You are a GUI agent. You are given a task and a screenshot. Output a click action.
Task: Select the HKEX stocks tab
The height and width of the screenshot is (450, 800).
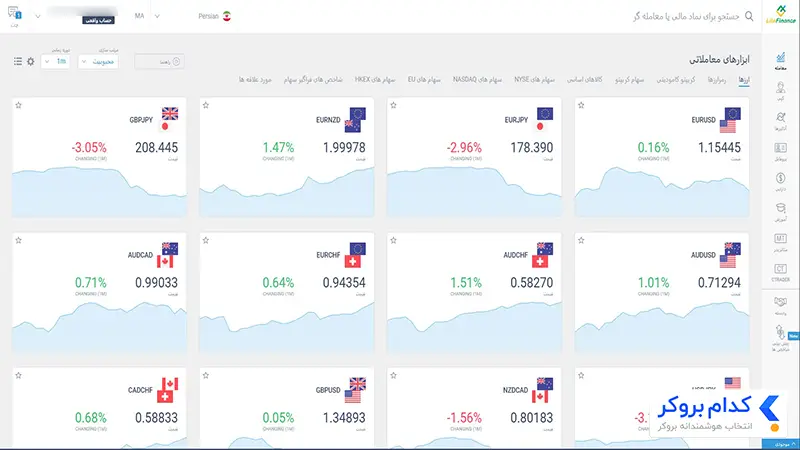coord(375,80)
